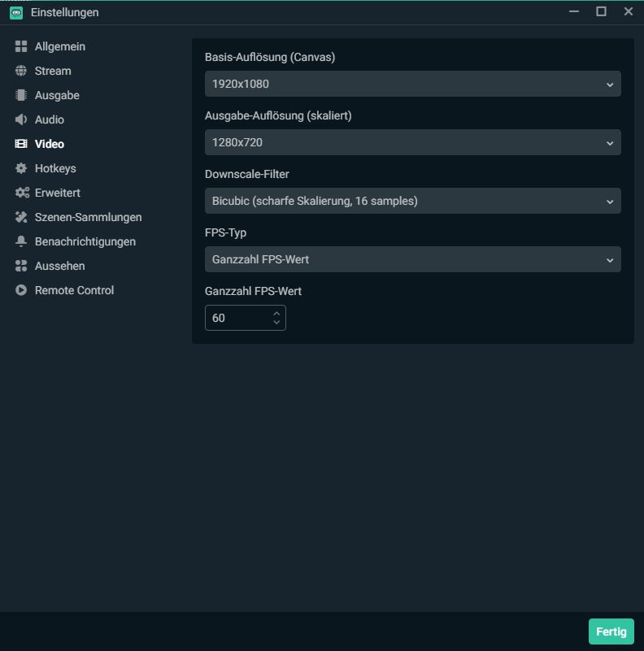644x651 pixels.
Task: Switch to Szenen-Sammlungen settings
Action: [x=88, y=218]
